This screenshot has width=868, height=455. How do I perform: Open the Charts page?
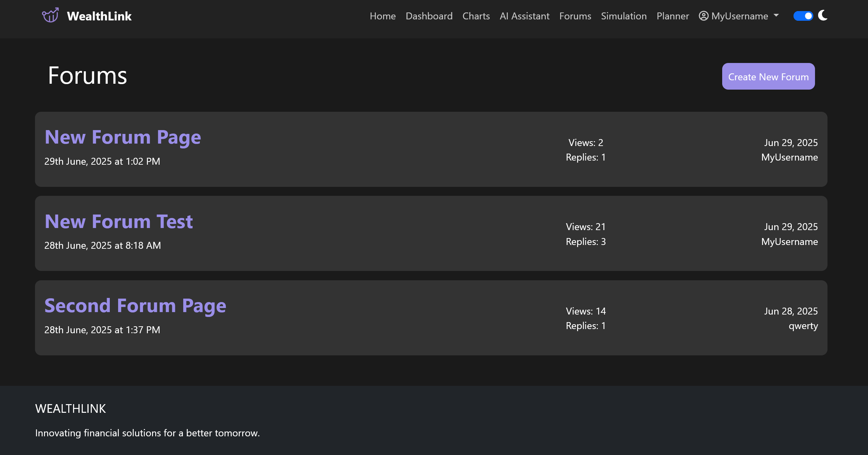476,16
